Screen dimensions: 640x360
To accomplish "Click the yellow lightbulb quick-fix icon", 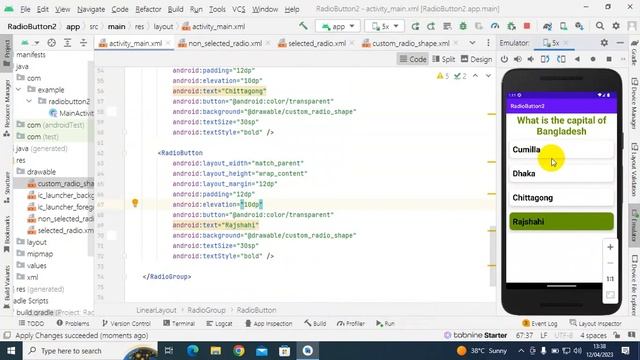I will pyautogui.click(x=135, y=203).
